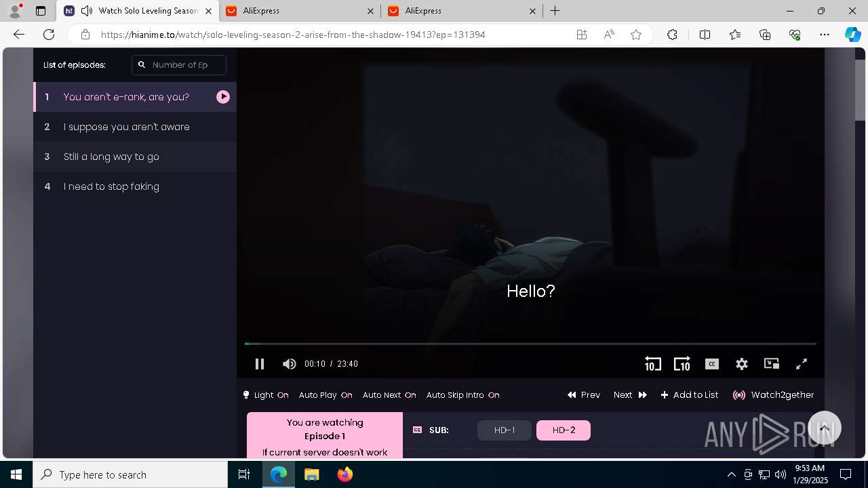Open video player settings gear
This screenshot has height=488, width=868.
(x=742, y=364)
